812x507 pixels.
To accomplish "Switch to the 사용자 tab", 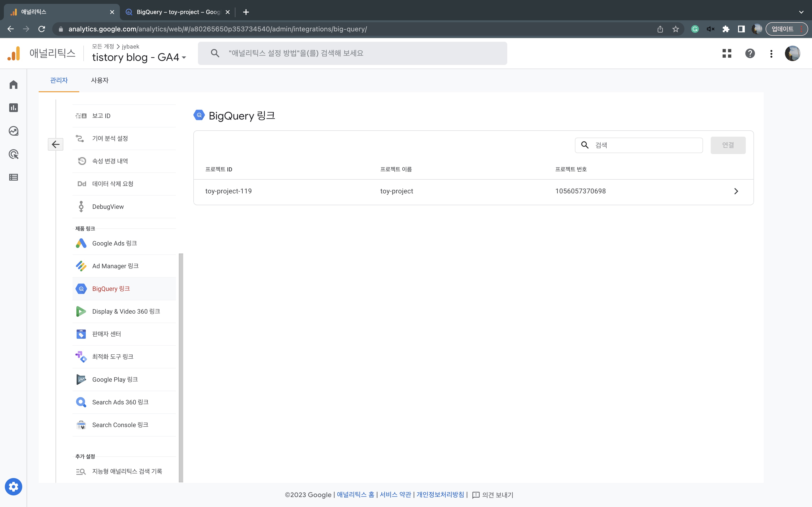I will tap(100, 80).
